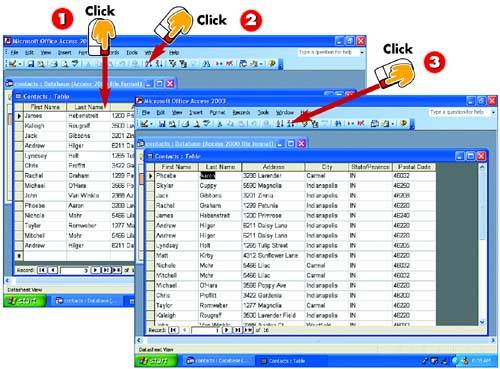Click File Search icon in front toolbar

click(x=172, y=124)
